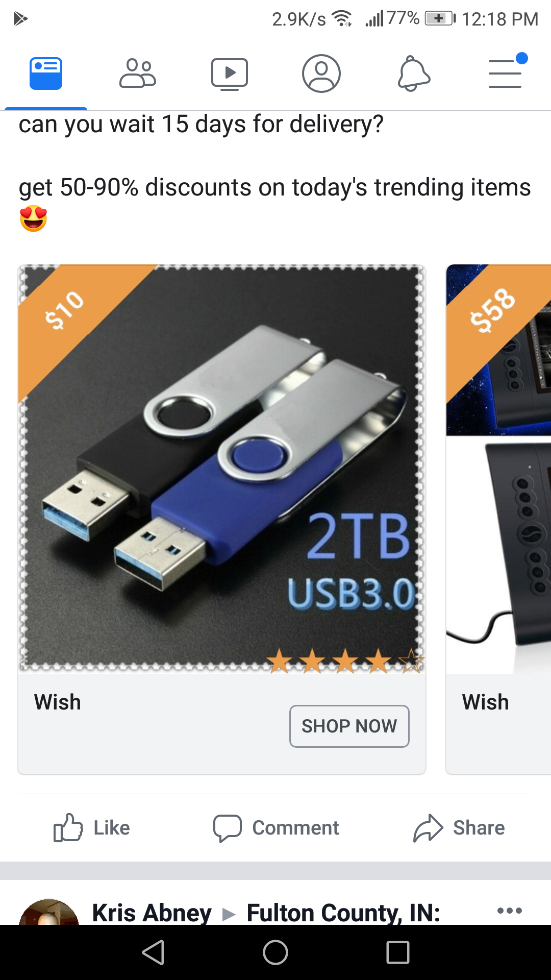551x980 pixels.
Task: Open the Profile tab icon
Action: click(x=321, y=73)
